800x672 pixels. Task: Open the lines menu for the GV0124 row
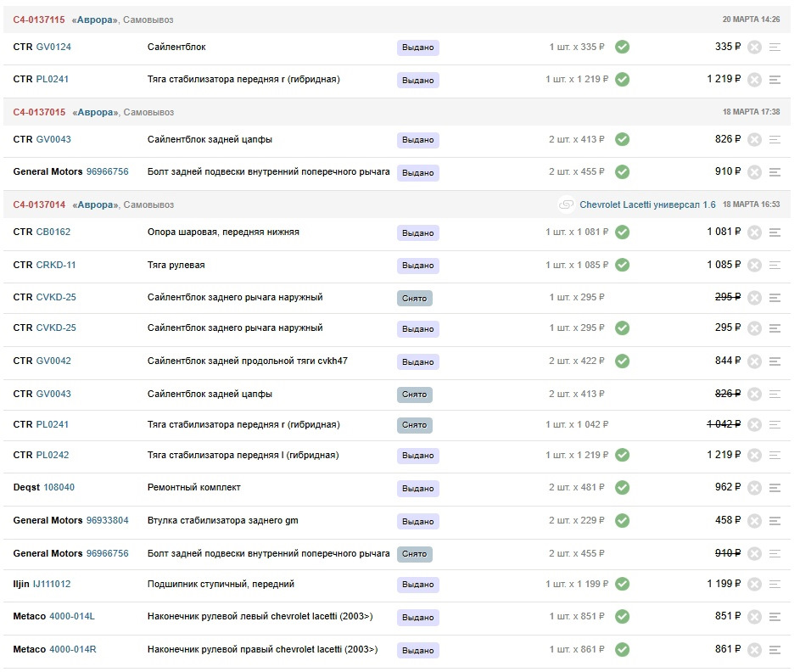(775, 48)
